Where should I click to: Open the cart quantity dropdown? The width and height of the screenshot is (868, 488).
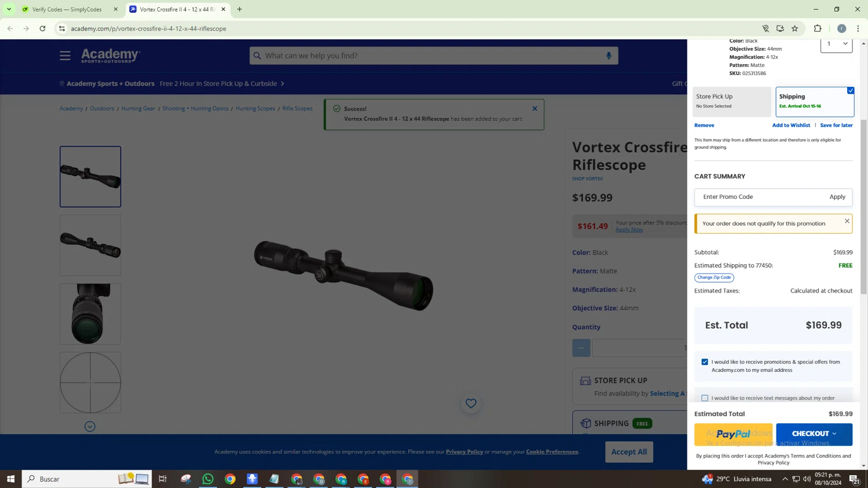point(836,44)
